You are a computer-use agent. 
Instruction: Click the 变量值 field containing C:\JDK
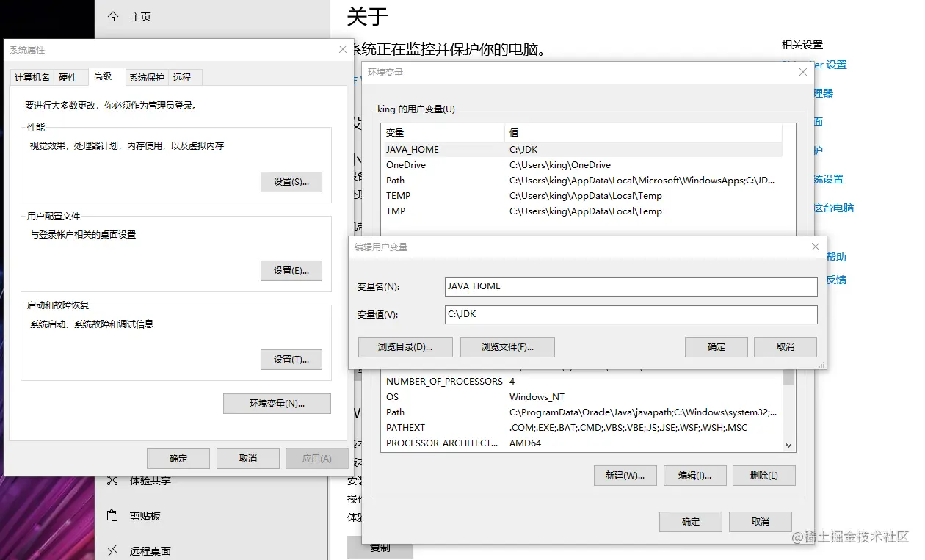(x=631, y=314)
